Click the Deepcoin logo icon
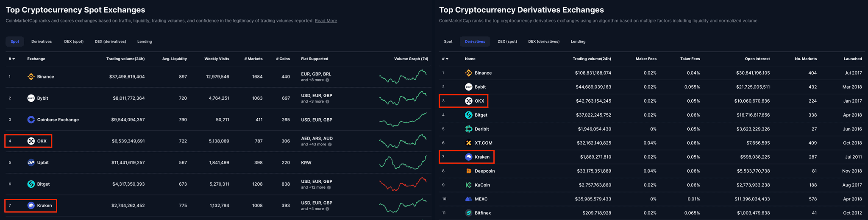The height and width of the screenshot is (220, 868). coord(468,171)
